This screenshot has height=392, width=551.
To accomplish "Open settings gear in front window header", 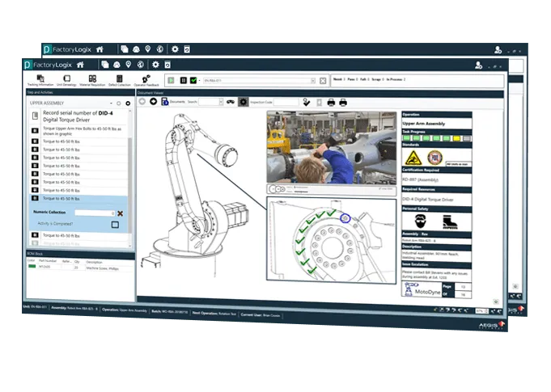I will tap(155, 64).
